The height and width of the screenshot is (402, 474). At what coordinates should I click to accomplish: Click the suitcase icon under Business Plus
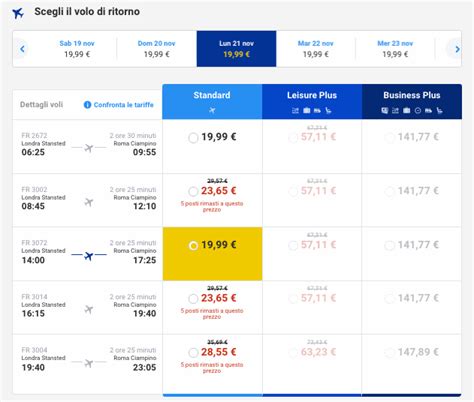(x=406, y=110)
